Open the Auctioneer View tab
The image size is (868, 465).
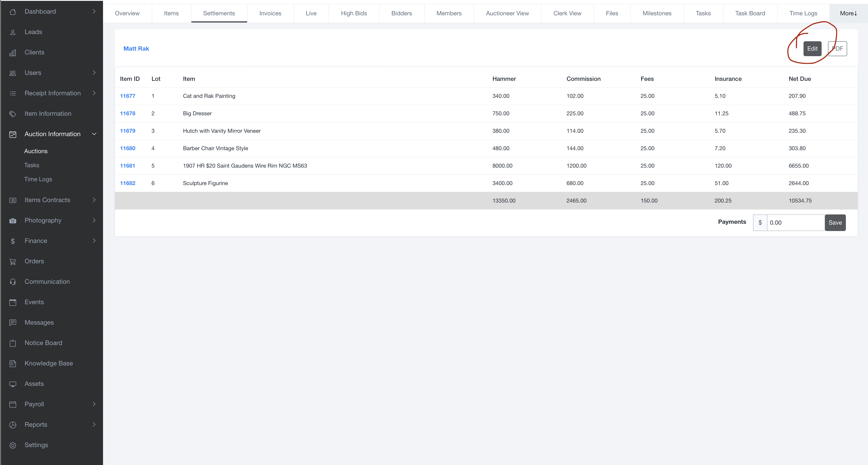pos(507,13)
